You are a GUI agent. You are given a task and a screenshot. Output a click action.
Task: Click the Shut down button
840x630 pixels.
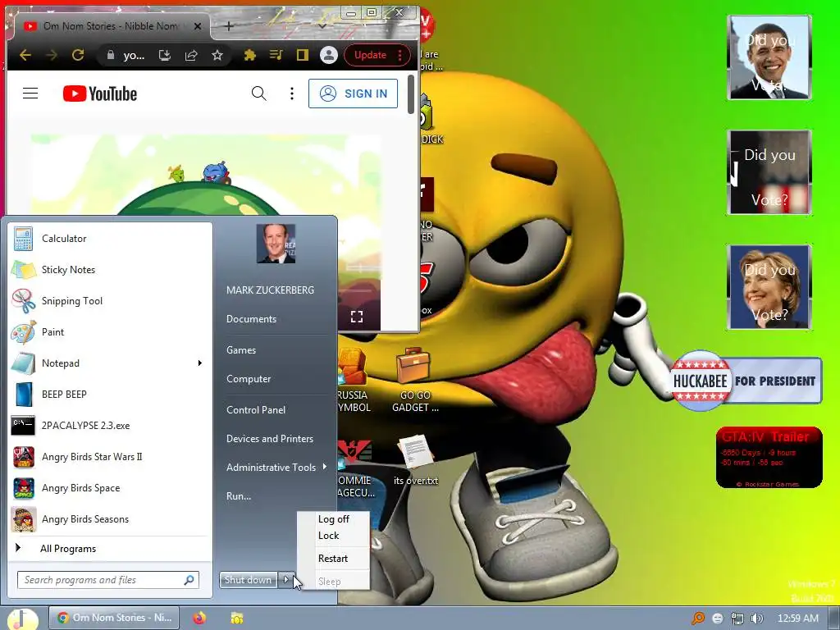point(248,580)
